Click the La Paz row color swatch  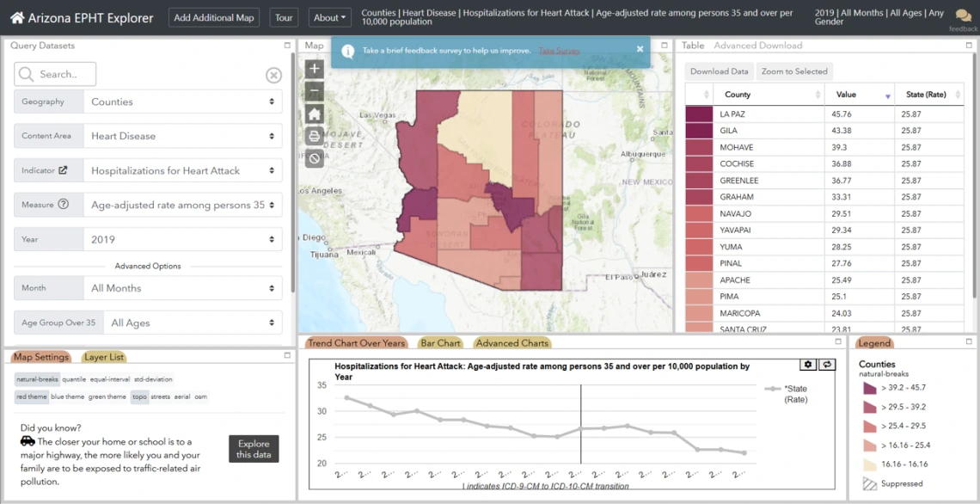click(x=699, y=114)
